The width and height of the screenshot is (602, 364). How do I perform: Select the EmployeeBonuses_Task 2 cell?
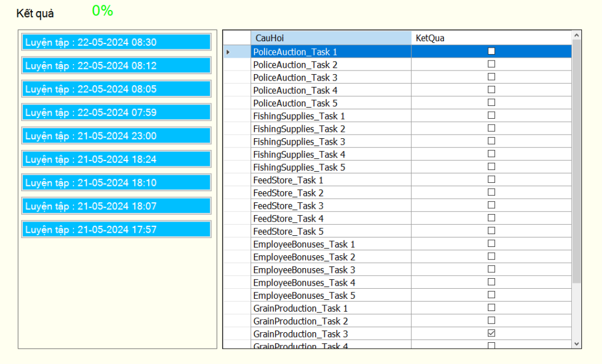click(330, 257)
